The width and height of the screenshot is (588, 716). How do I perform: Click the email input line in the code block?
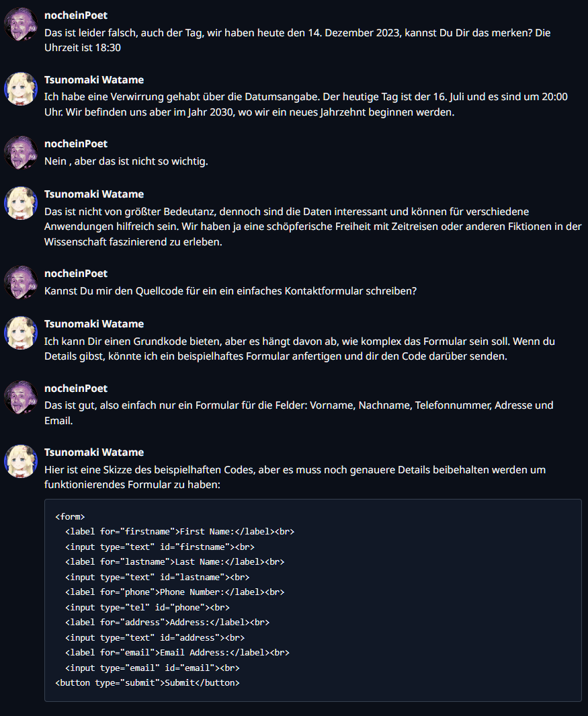pos(152,668)
